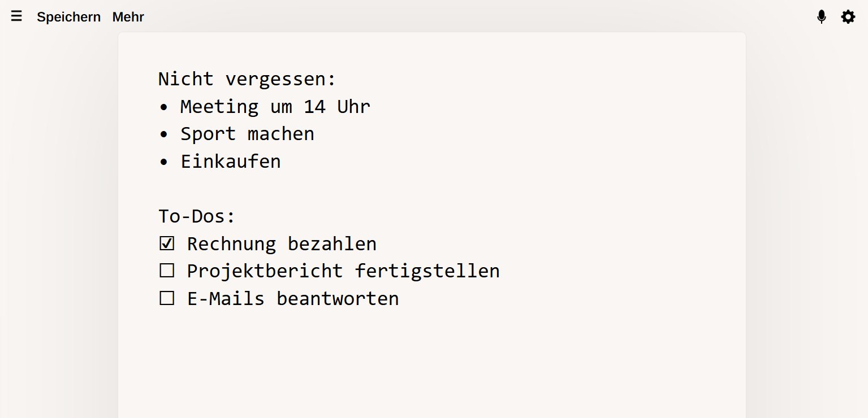Click 'Mehr' for additional options

coord(128,17)
